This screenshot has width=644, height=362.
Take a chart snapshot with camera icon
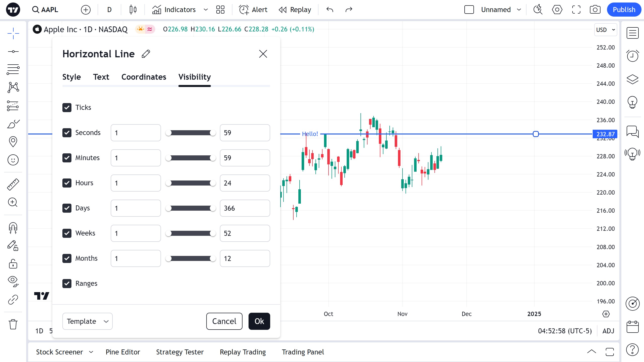tap(595, 10)
